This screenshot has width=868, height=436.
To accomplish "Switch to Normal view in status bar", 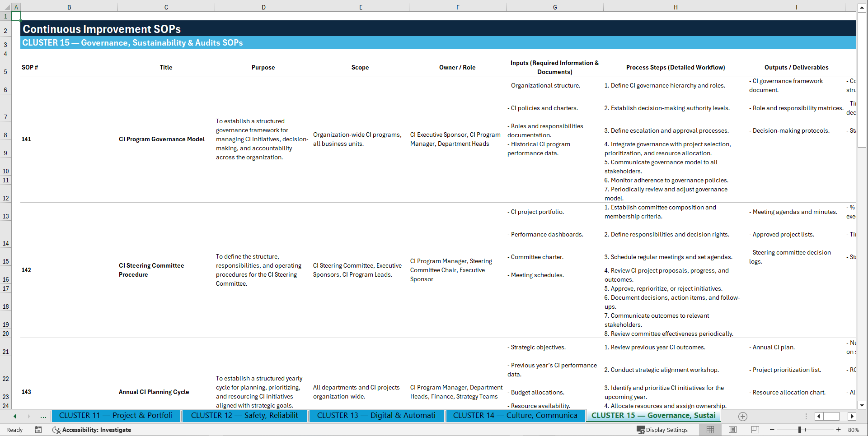I will (710, 430).
